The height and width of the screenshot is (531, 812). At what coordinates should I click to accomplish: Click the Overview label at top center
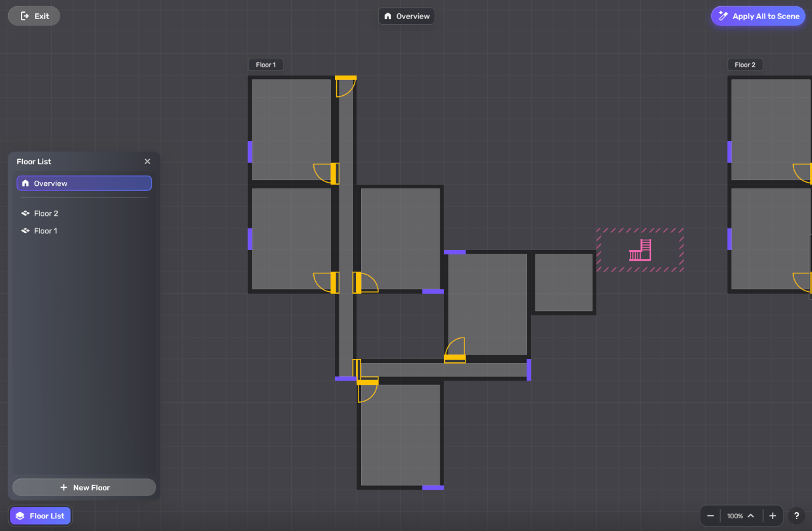click(x=406, y=16)
